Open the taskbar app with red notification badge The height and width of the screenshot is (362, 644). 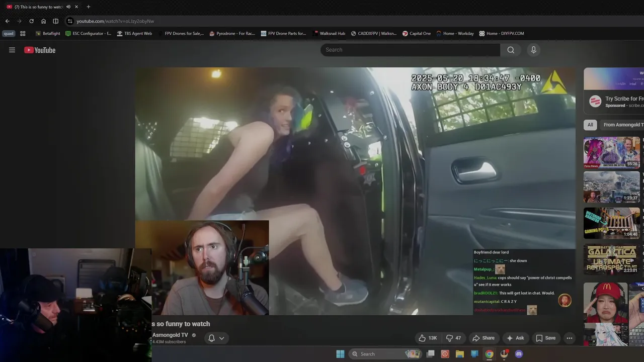tap(504, 354)
